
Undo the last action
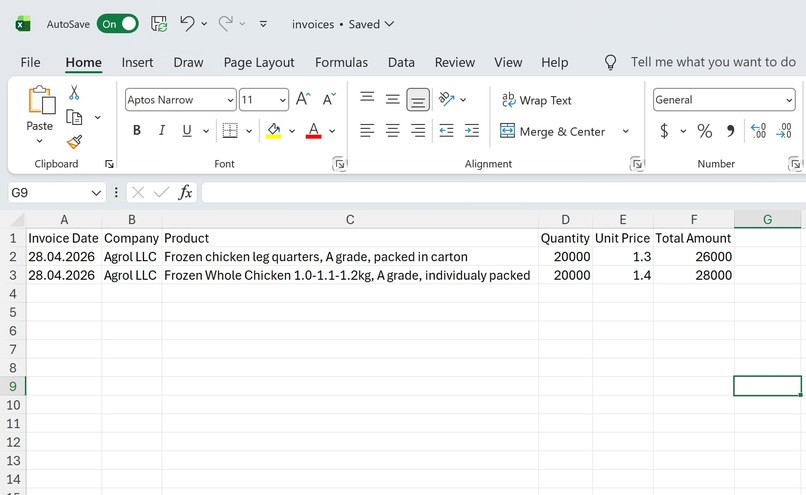point(187,24)
